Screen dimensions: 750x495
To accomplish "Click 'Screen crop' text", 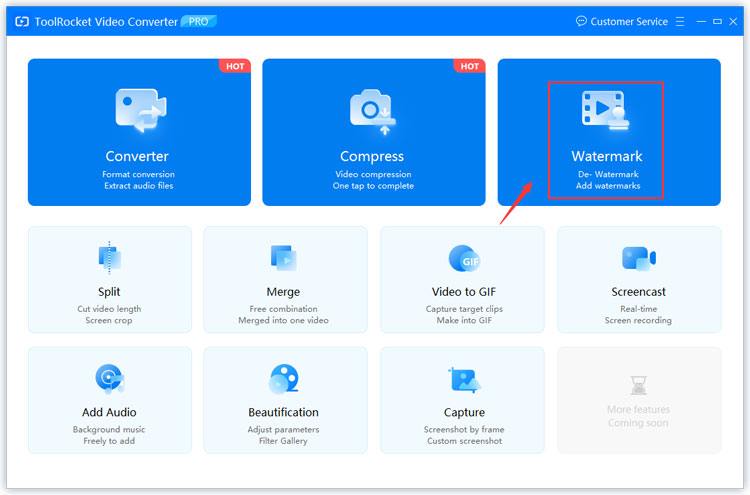I will 109,320.
